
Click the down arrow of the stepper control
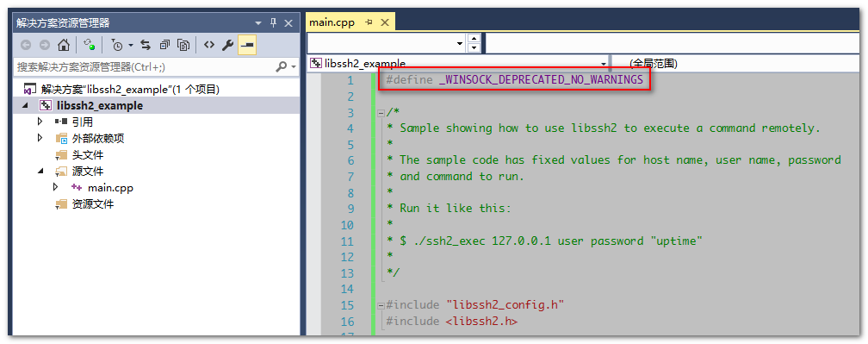[474, 48]
